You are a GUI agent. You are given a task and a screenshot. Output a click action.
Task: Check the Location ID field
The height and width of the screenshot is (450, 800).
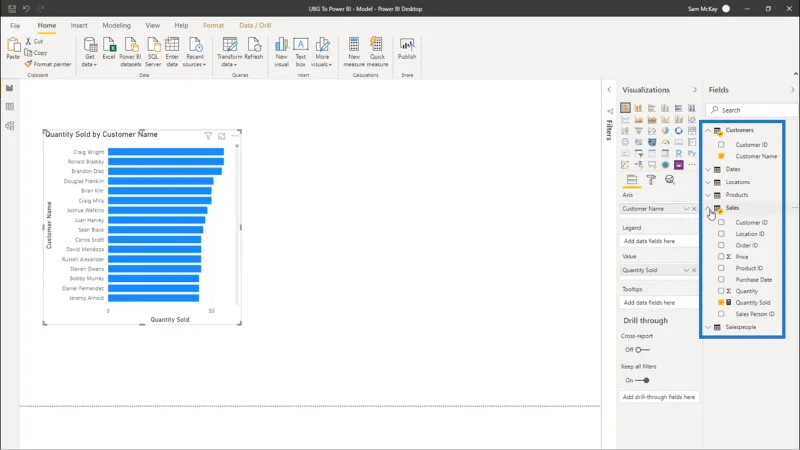pos(721,234)
